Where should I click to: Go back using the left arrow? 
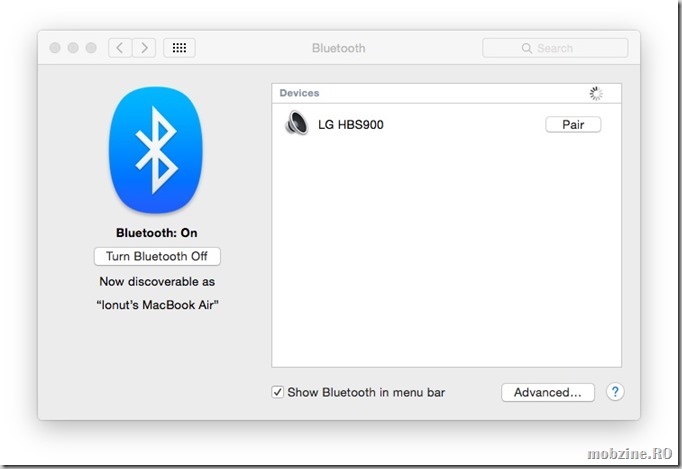[x=121, y=48]
